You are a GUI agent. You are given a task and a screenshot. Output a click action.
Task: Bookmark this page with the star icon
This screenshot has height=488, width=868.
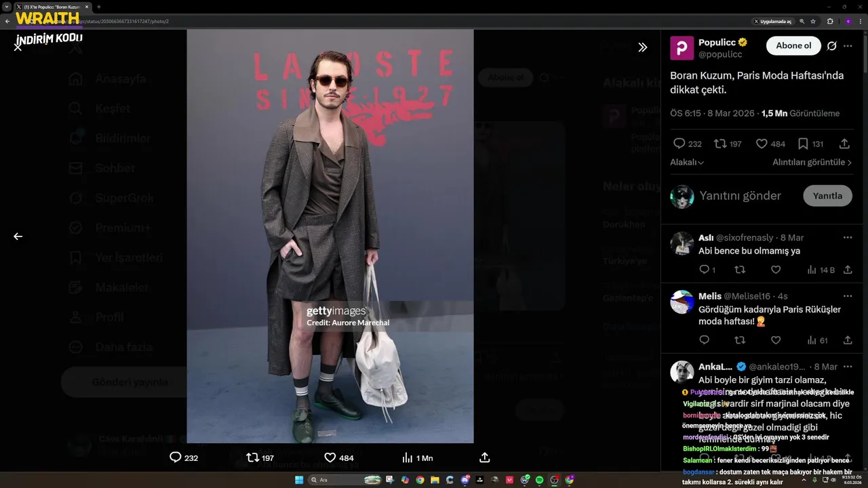[813, 22]
